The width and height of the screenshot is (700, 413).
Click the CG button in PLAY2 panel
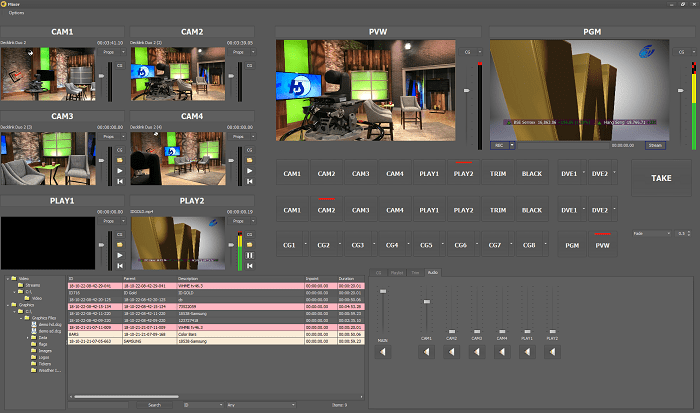click(250, 234)
